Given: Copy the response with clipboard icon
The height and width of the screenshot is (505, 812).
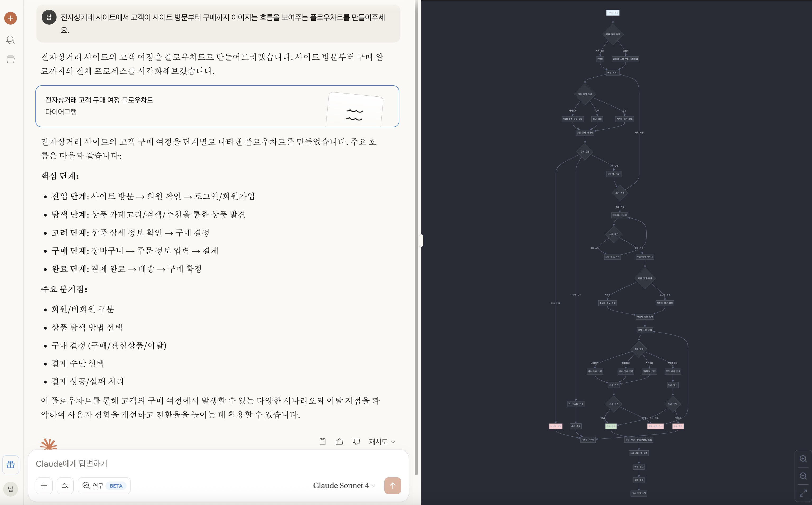Looking at the screenshot, I should [x=322, y=442].
